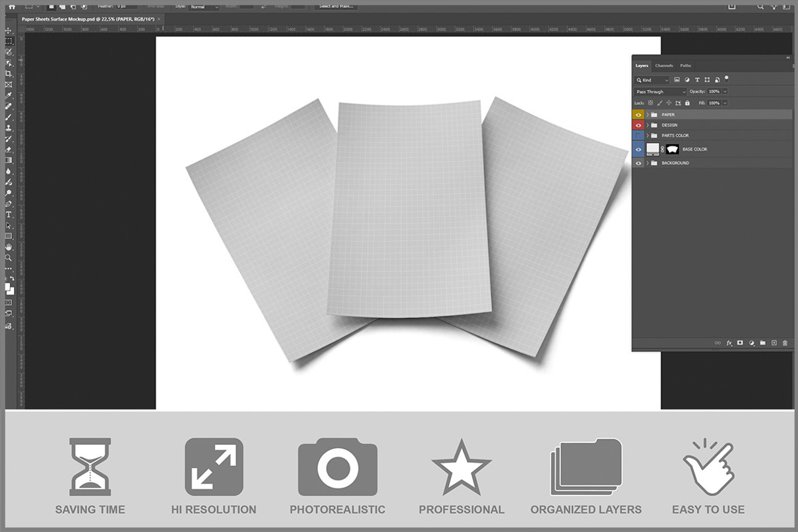Select the Eyedropper tool
Viewport: 798px width, 532px height.
(x=9, y=95)
